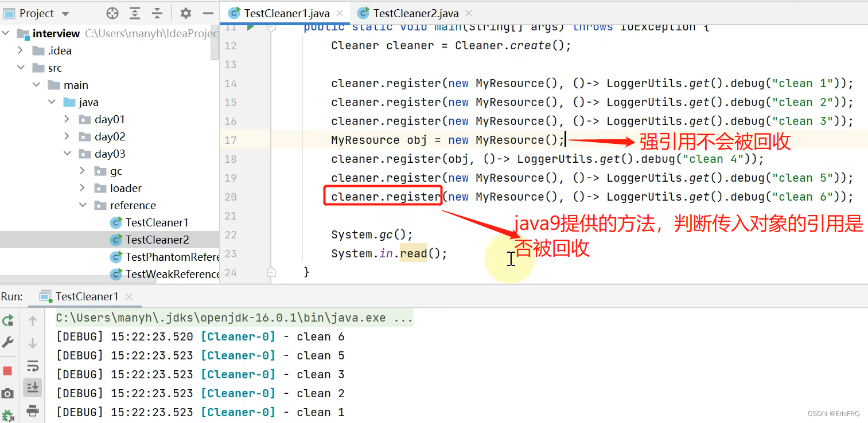Click 'System.gc();' on line 22
Viewport: 868px width, 423px height.
(x=372, y=234)
